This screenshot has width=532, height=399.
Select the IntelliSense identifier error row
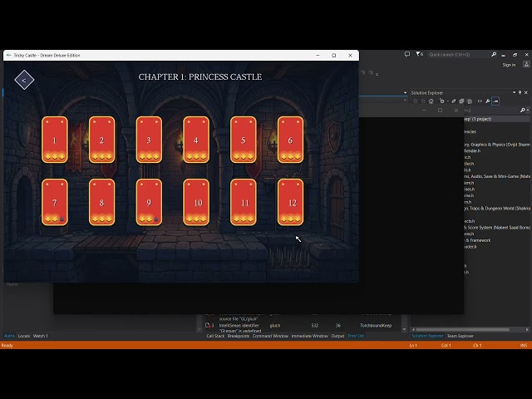tap(303, 328)
